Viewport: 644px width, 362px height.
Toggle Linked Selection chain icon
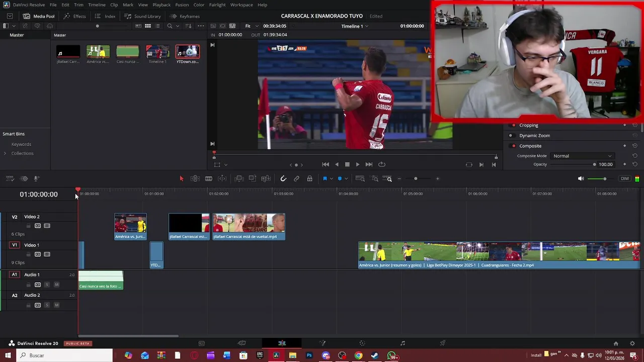[x=296, y=178]
